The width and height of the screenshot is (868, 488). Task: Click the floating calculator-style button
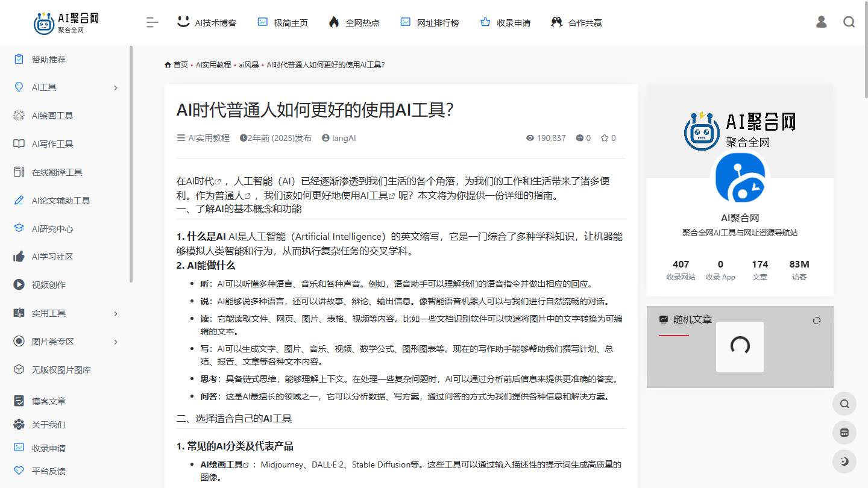(844, 433)
